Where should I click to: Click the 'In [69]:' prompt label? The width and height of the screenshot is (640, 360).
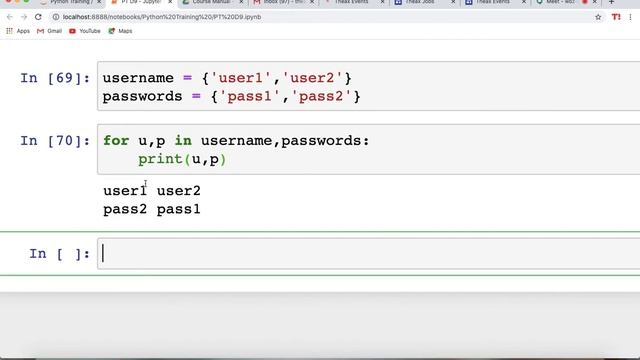coord(55,78)
